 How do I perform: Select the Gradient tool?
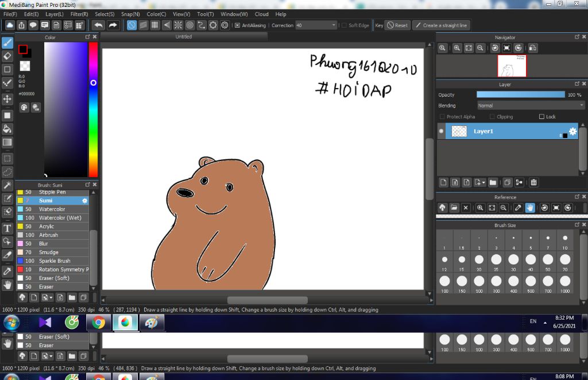(7, 143)
